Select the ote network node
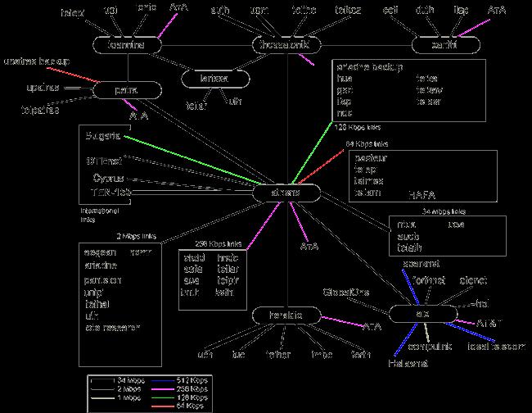 coord(423,314)
